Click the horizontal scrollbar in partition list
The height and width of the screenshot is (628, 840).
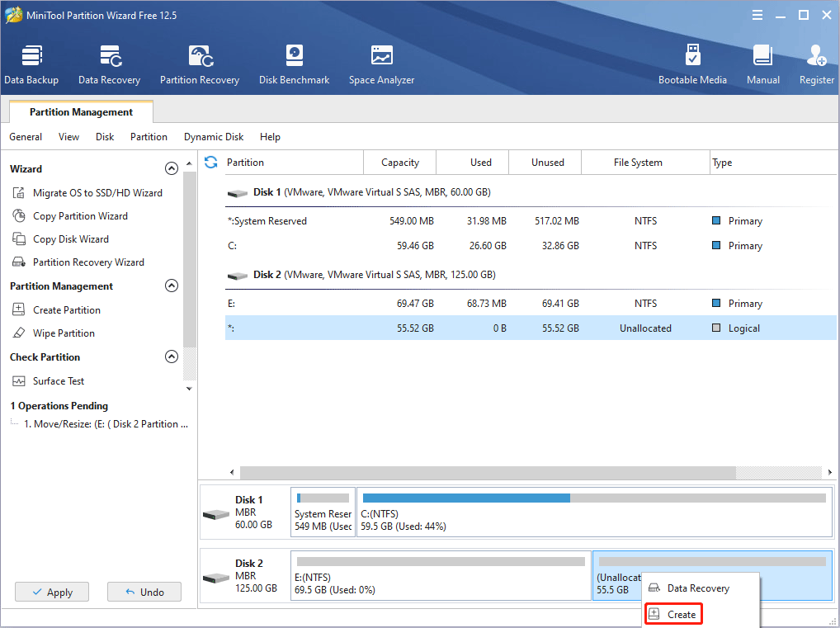click(x=488, y=472)
